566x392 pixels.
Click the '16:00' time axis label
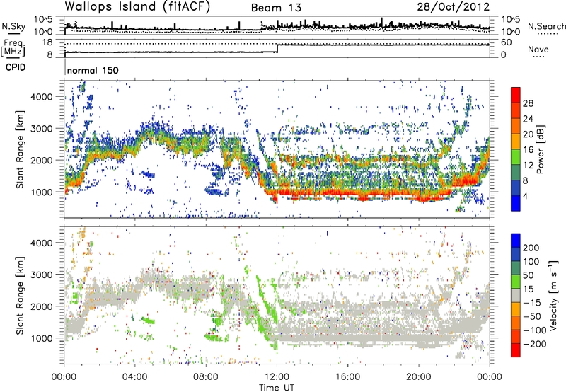pyautogui.click(x=347, y=377)
